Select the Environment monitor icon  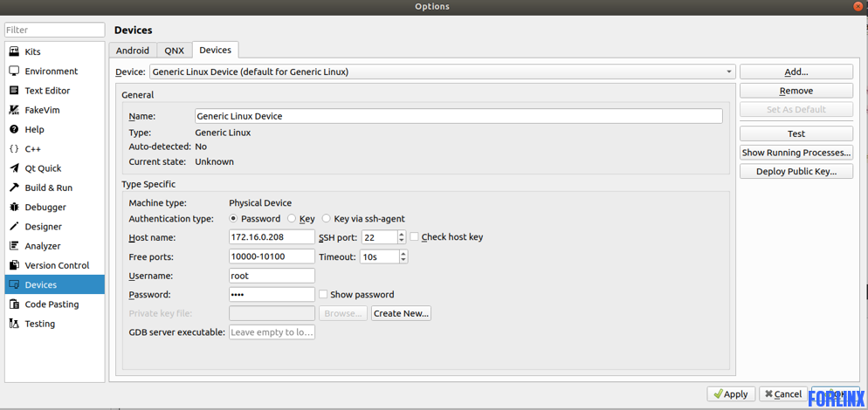point(14,72)
